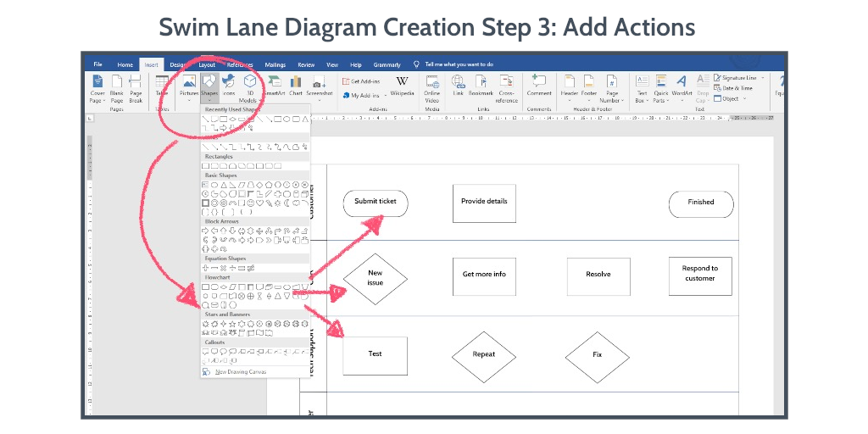The width and height of the screenshot is (868, 434).
Task: Insert a Cross-reference
Action: (x=506, y=88)
